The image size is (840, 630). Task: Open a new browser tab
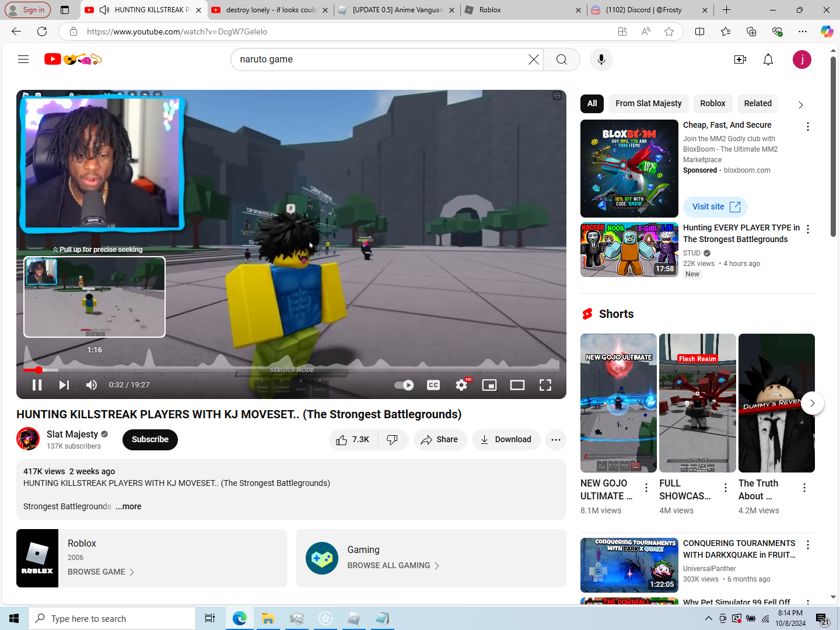726,10
